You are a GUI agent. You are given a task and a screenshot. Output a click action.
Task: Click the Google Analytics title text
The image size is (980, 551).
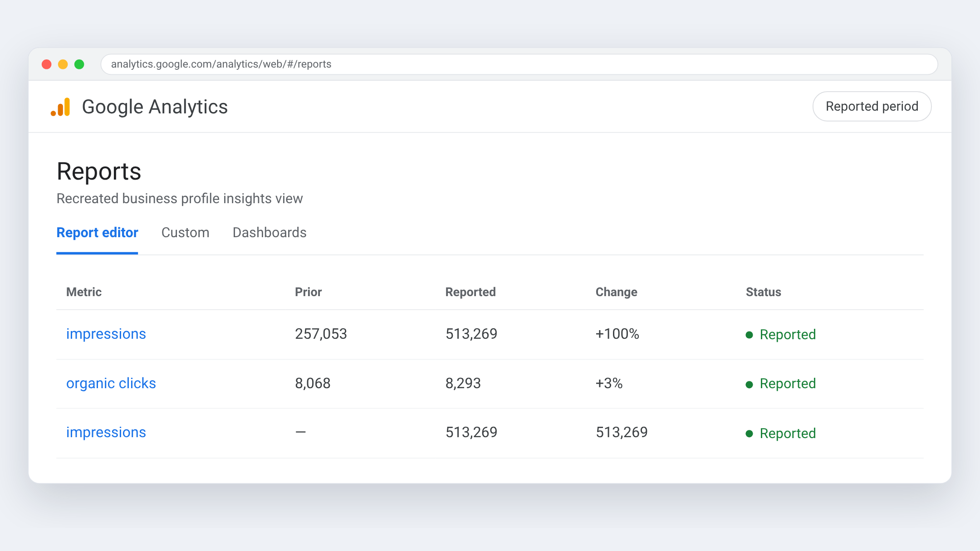point(155,107)
